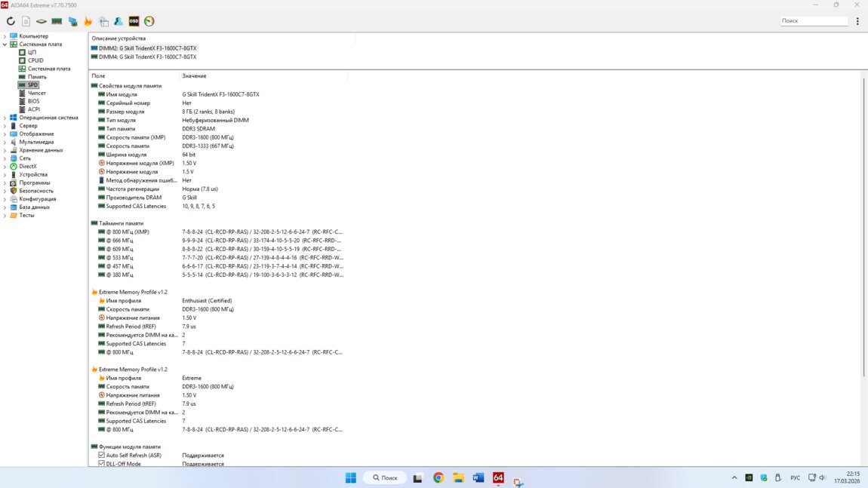The image size is (868, 488).
Task: Click the memory benchmark RAM stick toolbar icon
Action: (x=57, y=21)
